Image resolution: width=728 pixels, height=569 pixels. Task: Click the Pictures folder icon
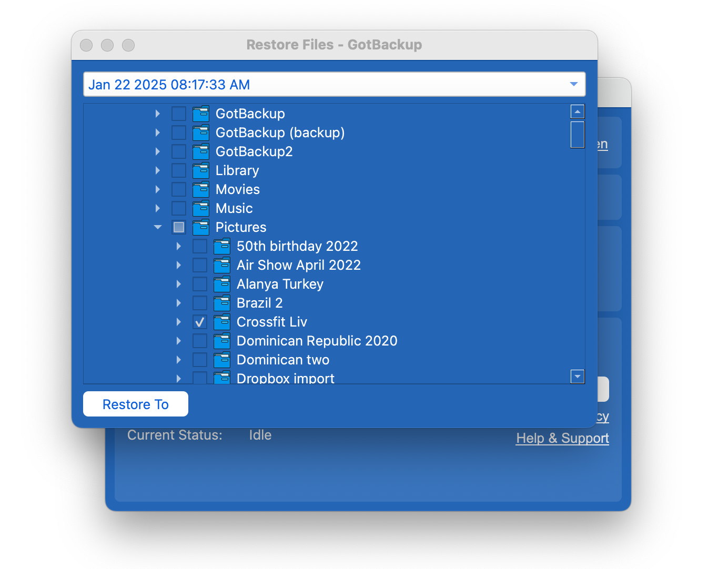tap(201, 227)
